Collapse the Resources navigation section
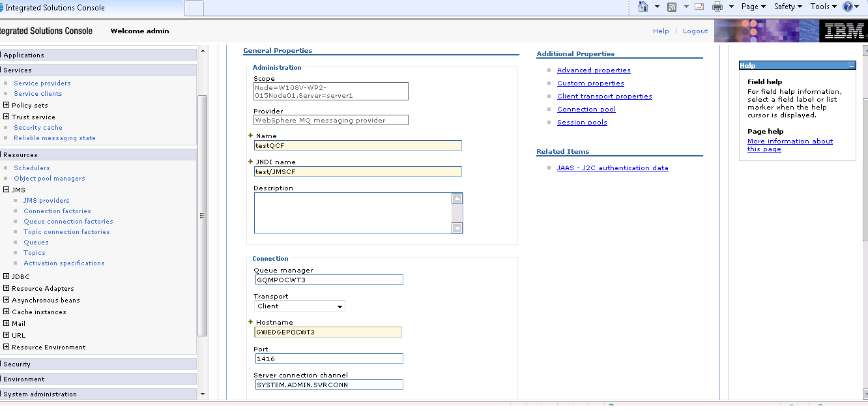This screenshot has width=868, height=412. pyautogui.click(x=98, y=154)
